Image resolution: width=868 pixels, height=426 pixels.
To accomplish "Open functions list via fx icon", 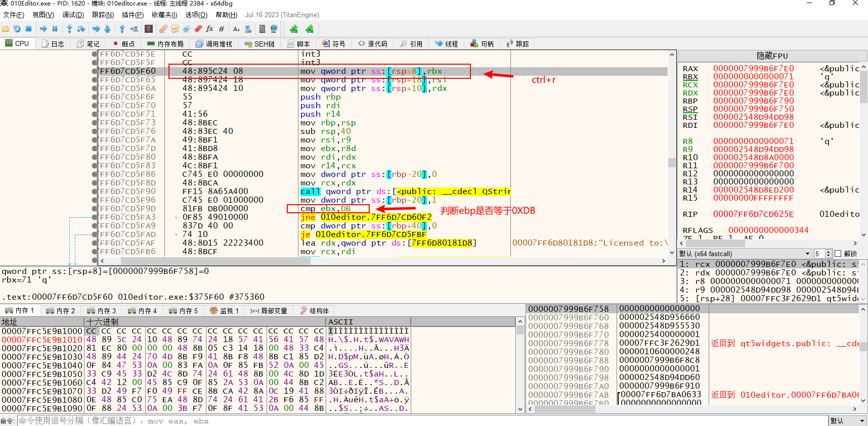I will (210, 29).
